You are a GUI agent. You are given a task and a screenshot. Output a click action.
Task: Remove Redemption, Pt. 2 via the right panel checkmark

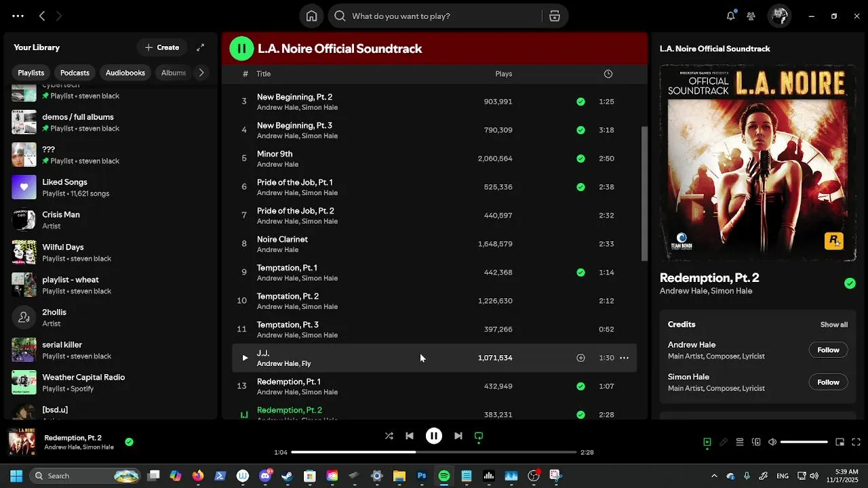850,283
